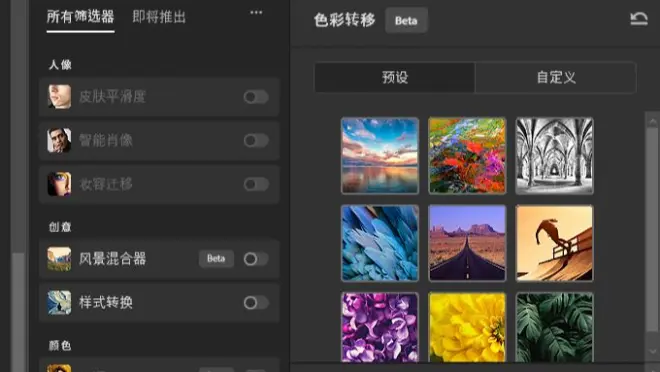Click the 样式转换 filter icon
The height and width of the screenshot is (372, 660).
click(59, 302)
